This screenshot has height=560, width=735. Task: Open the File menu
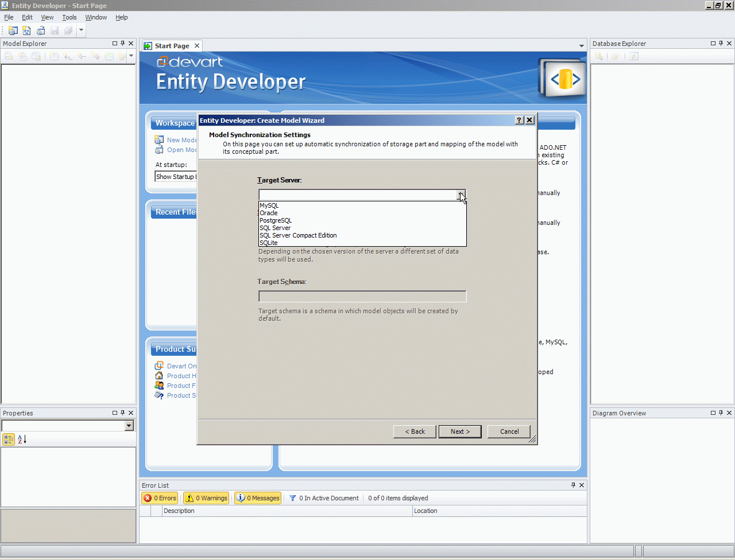click(9, 17)
